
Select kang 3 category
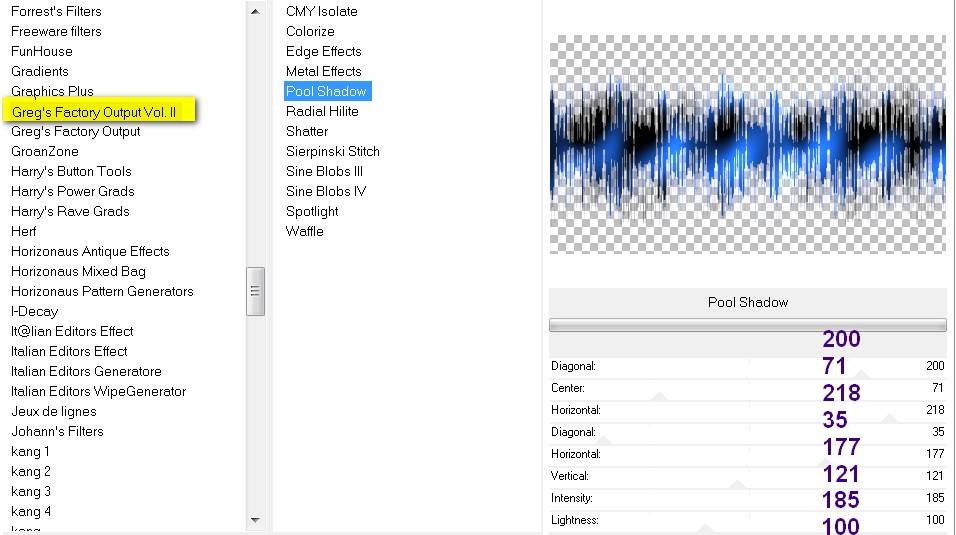(30, 492)
